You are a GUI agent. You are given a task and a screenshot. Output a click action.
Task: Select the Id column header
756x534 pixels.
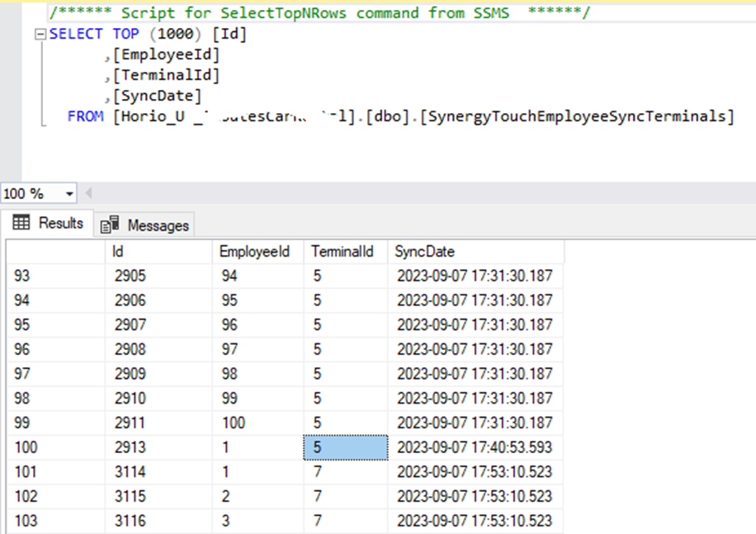point(158,252)
